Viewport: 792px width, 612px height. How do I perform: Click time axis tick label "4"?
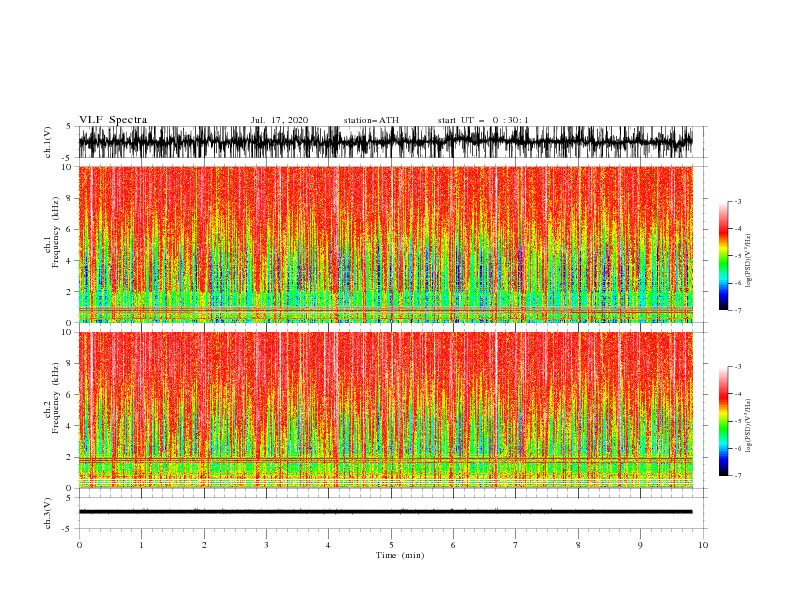pos(329,545)
